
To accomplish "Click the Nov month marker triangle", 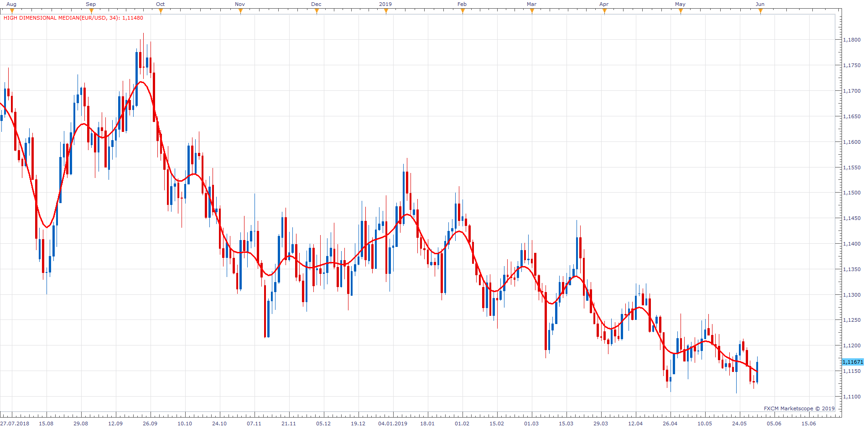I will pos(240,11).
